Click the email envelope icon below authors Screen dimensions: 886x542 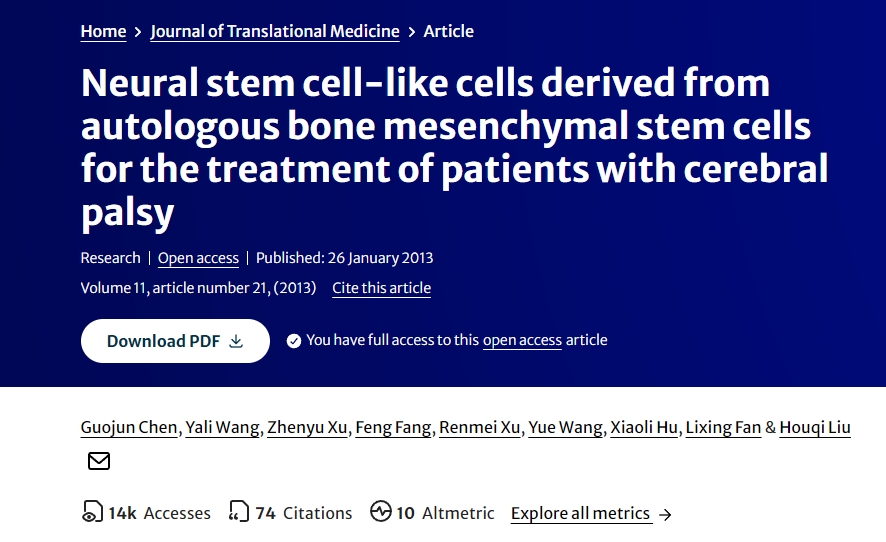[99, 461]
